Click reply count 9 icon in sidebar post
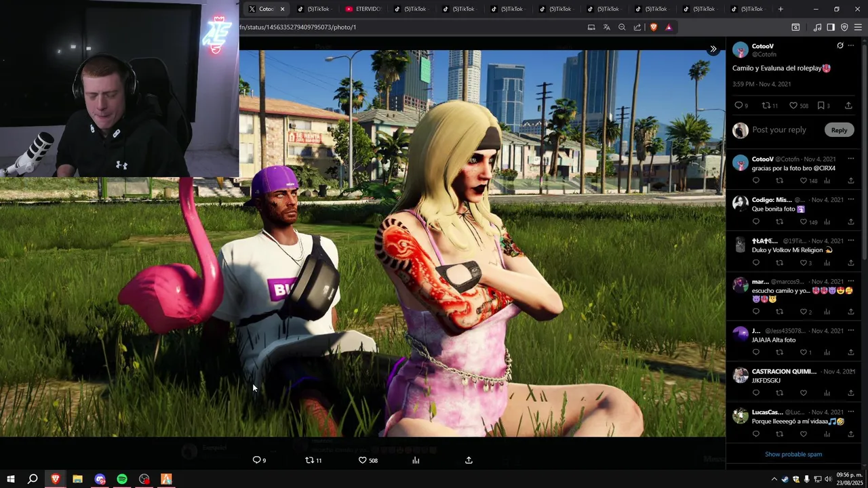The height and width of the screenshot is (488, 868). click(738, 106)
